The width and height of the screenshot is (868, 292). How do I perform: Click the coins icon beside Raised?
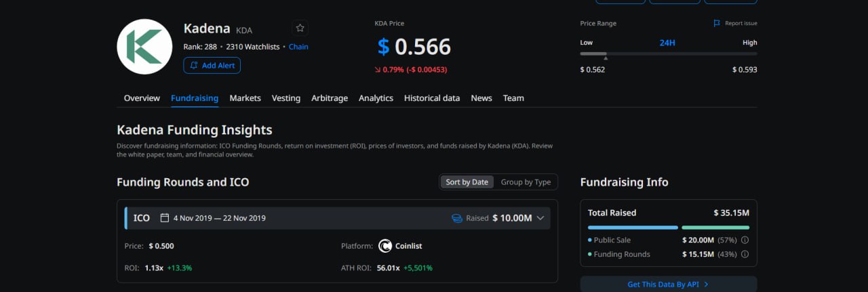[457, 218]
